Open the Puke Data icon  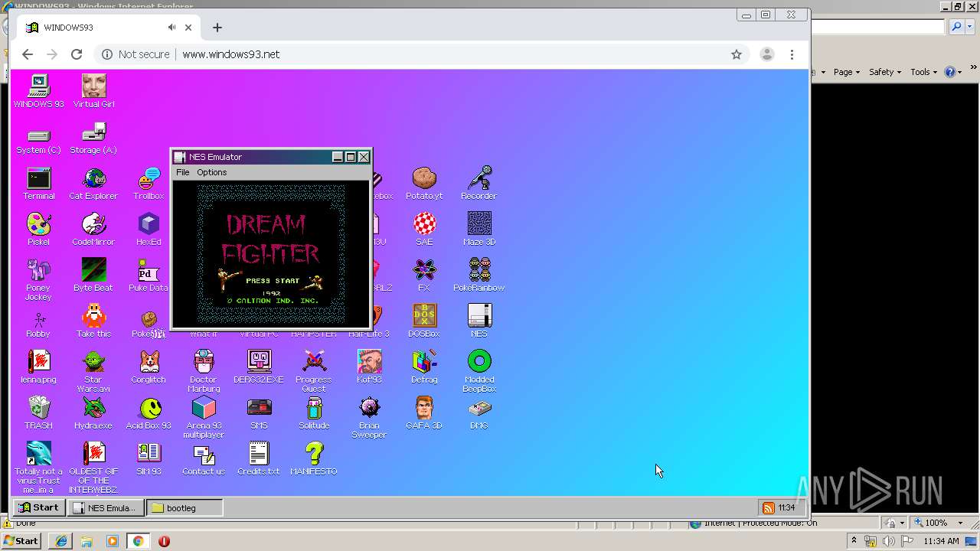149,275
